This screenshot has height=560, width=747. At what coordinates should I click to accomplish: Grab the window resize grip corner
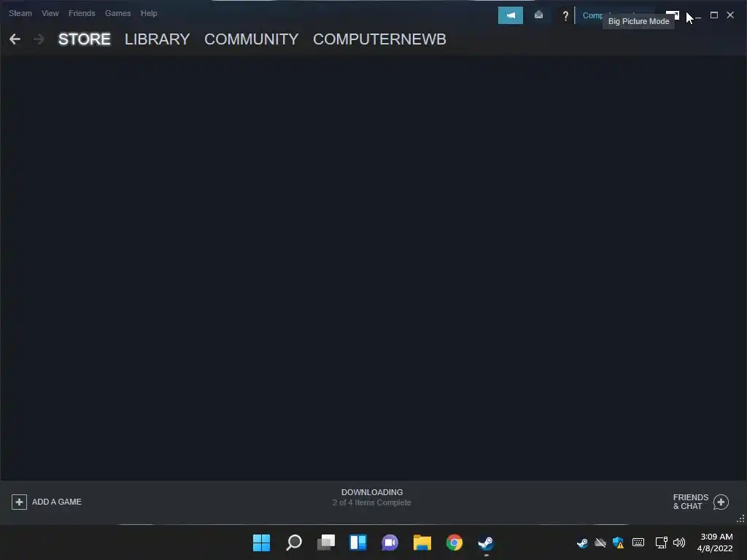click(741, 519)
